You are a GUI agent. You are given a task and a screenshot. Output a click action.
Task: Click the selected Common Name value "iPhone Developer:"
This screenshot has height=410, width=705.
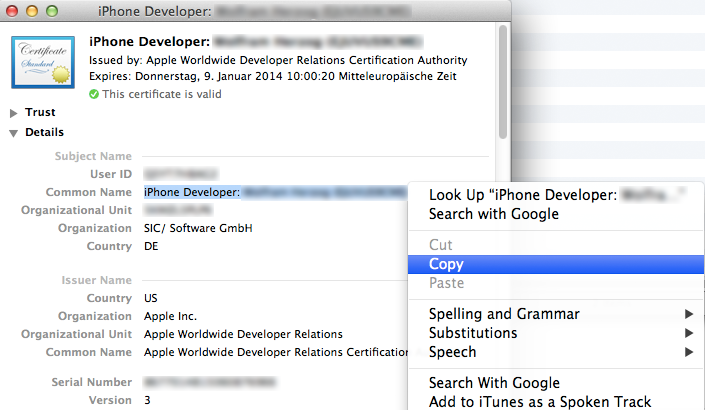(192, 192)
